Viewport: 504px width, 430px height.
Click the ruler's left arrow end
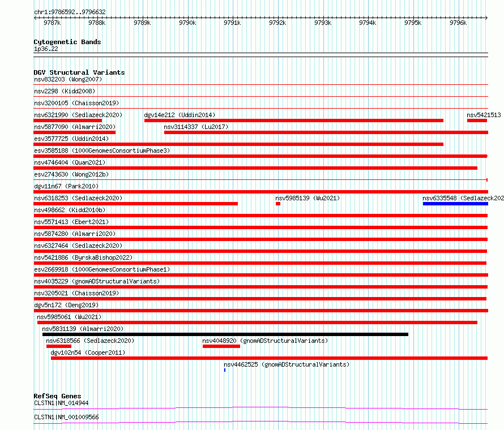point(35,18)
